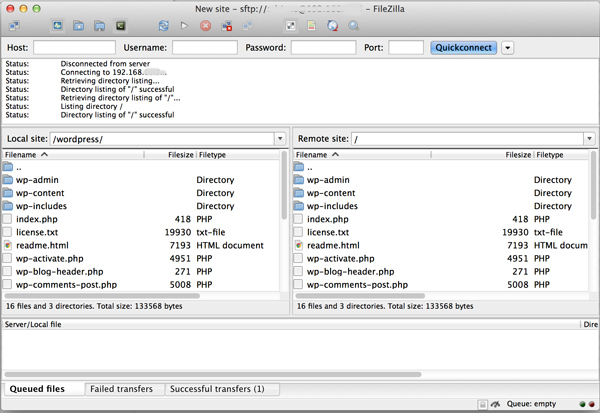Click the transfer queue horizontal scrollbar
The width and height of the screenshot is (600, 413).
pos(213,374)
